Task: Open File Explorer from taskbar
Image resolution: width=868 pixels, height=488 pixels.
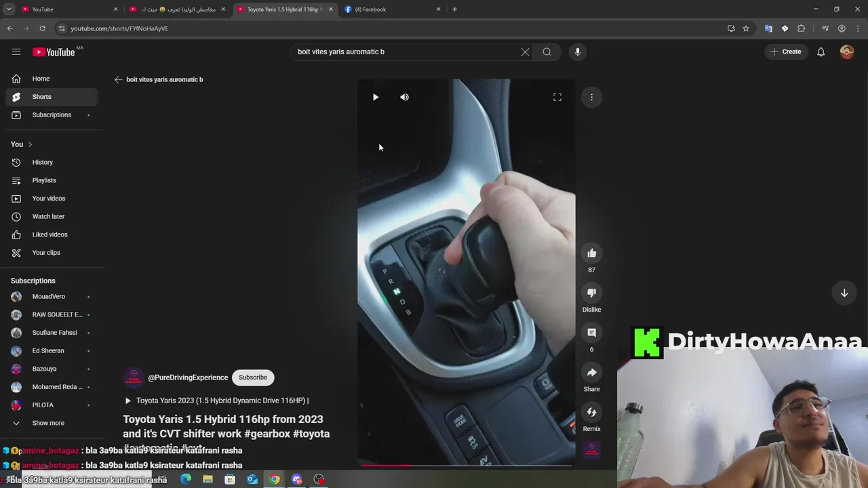Action: [x=208, y=479]
